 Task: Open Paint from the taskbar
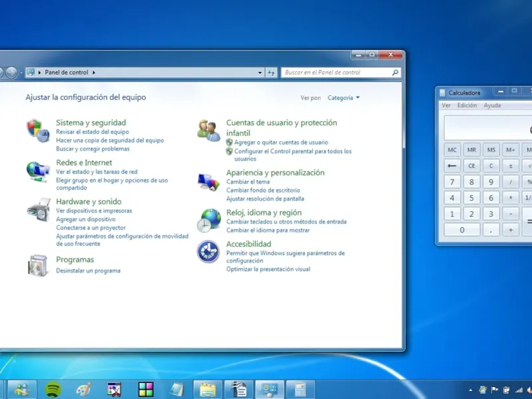[84, 390]
